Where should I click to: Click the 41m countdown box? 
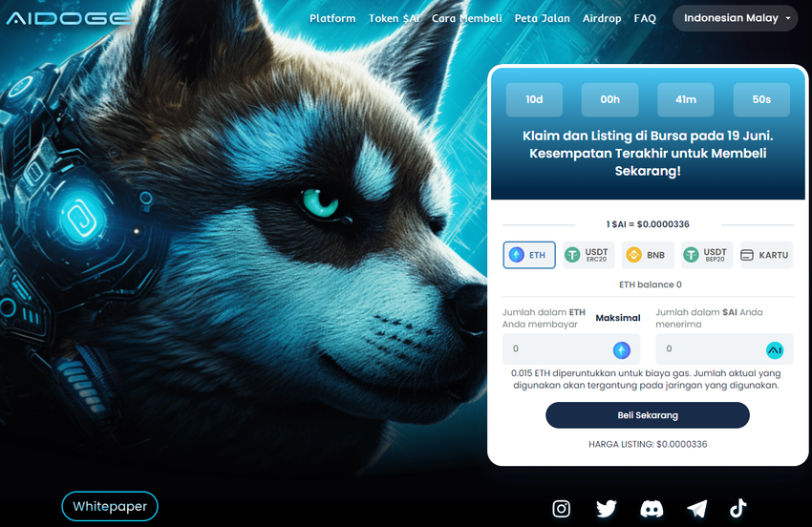click(686, 99)
